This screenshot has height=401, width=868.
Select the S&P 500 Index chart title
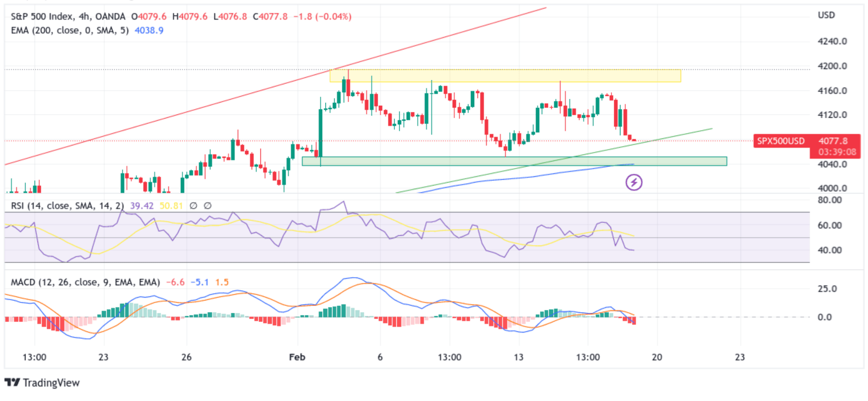tap(68, 16)
